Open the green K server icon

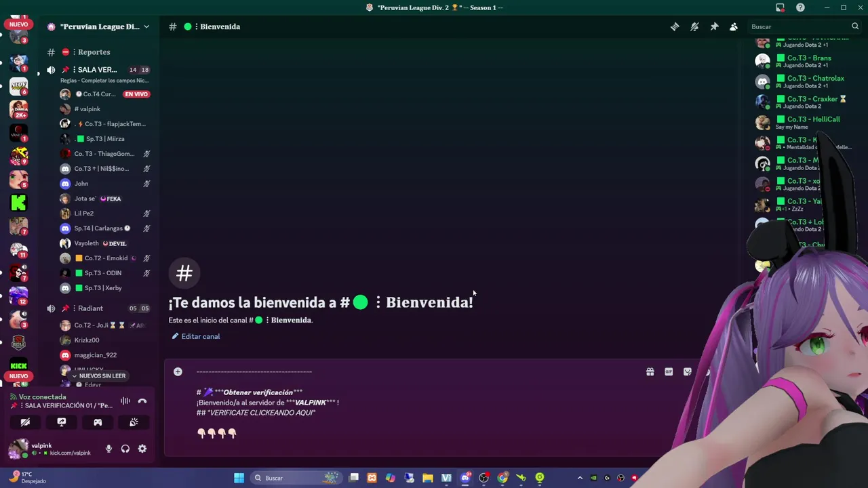pos(18,202)
